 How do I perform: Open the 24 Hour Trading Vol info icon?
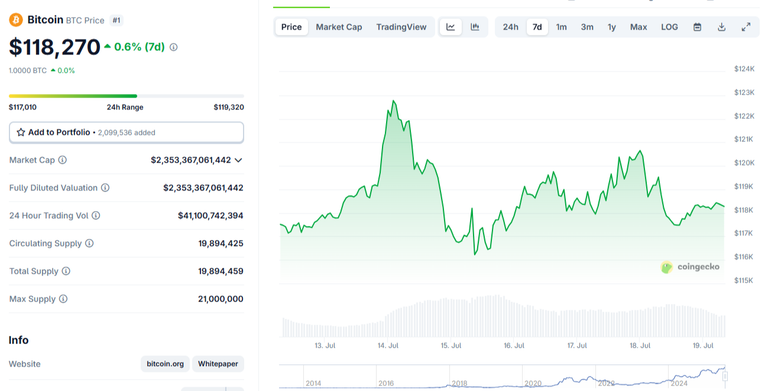tap(96, 215)
